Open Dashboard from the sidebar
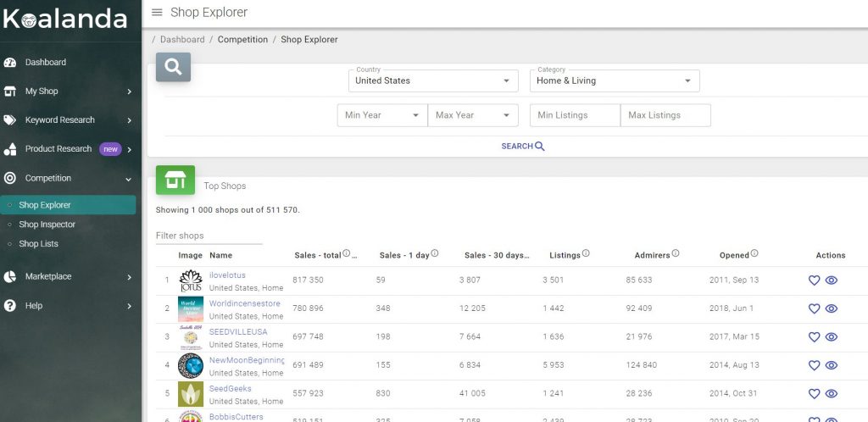 [46, 63]
